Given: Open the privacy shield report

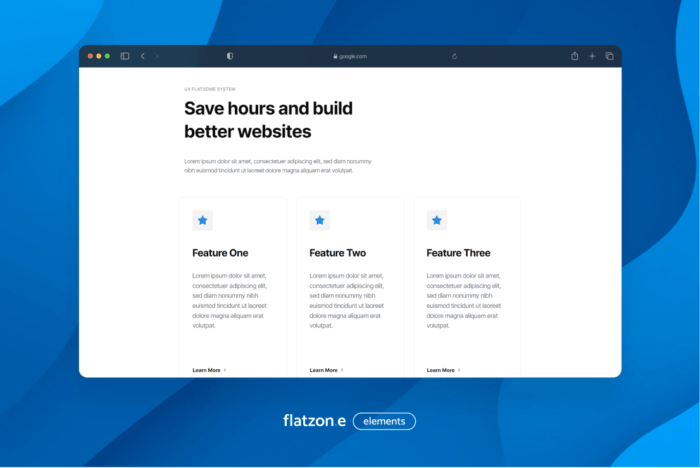Looking at the screenshot, I should pyautogui.click(x=230, y=56).
